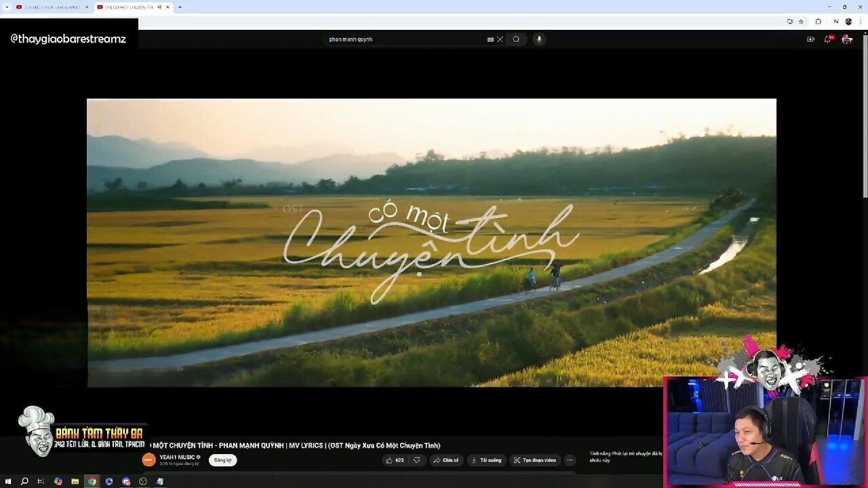Viewport: 868px width, 488px height.
Task: Open the YEAH1 MUSIC channel avatar
Action: pyautogui.click(x=149, y=460)
